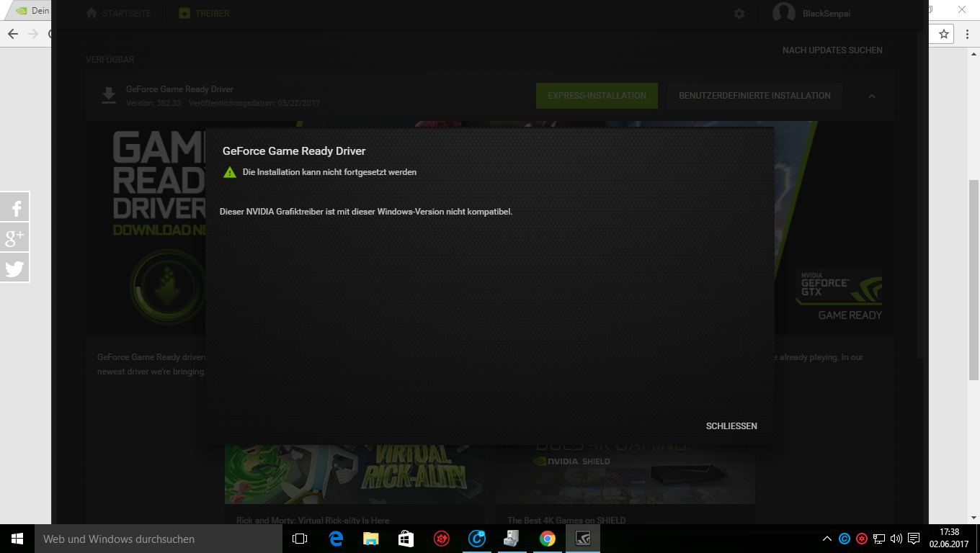Viewport: 980px width, 553px height.
Task: Click the green warning triangle icon
Action: (x=230, y=172)
